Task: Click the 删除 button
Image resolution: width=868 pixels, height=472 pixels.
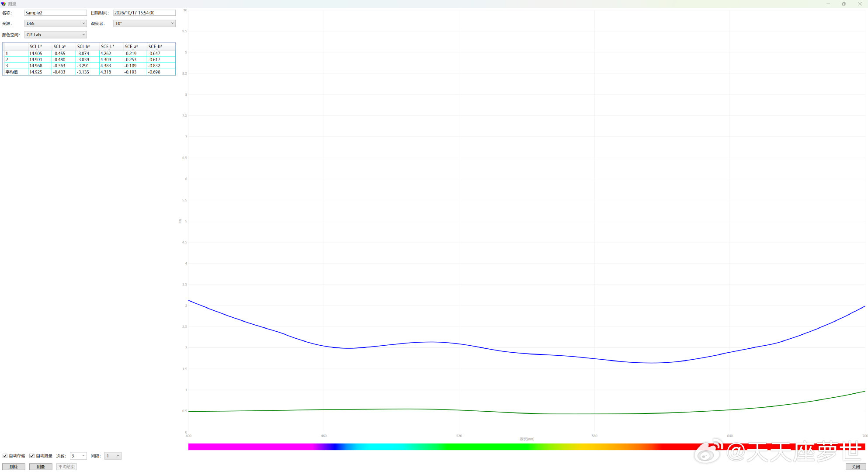Action: tap(14, 467)
